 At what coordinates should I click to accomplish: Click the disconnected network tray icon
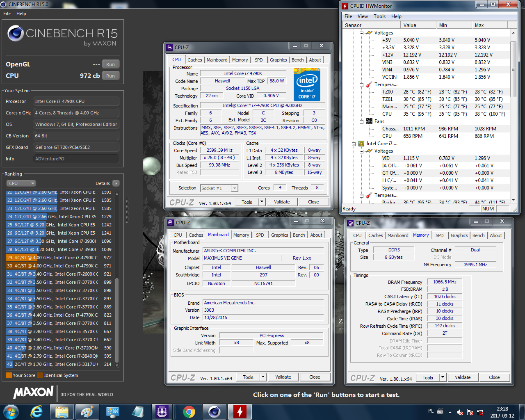(x=480, y=412)
